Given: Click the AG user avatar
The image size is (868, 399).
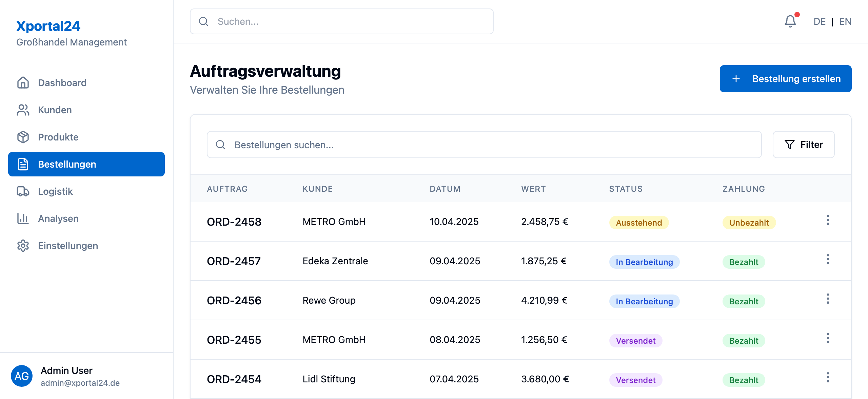Looking at the screenshot, I should 22,376.
